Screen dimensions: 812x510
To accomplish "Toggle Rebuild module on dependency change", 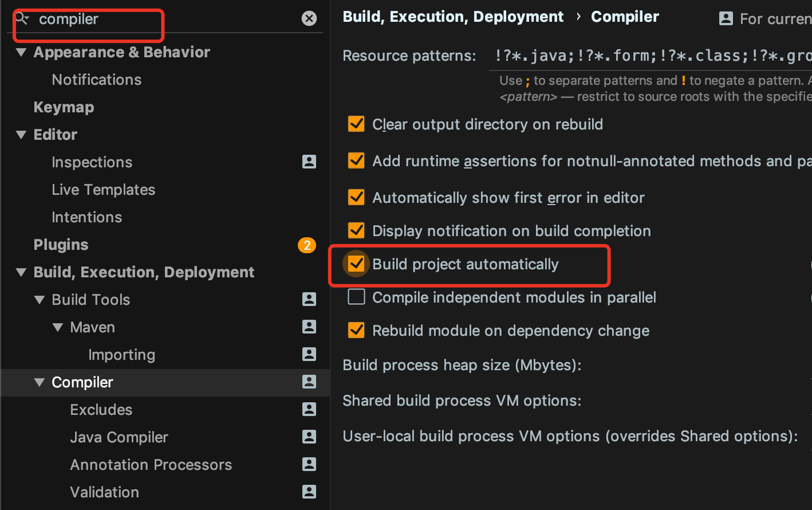I will [x=357, y=330].
